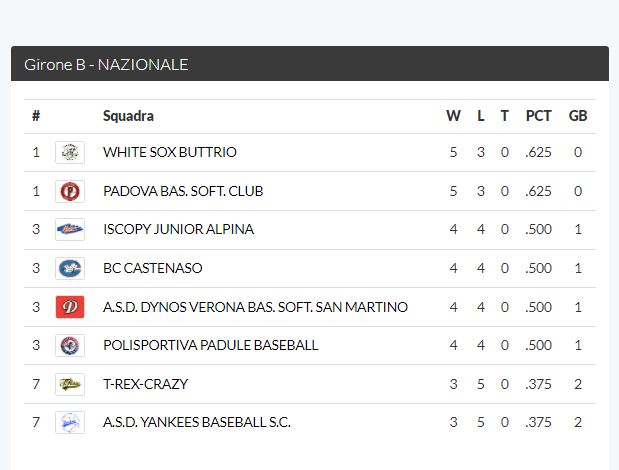
Task: Select the A.S.D. Yankees Baseball logo
Action: (x=70, y=422)
